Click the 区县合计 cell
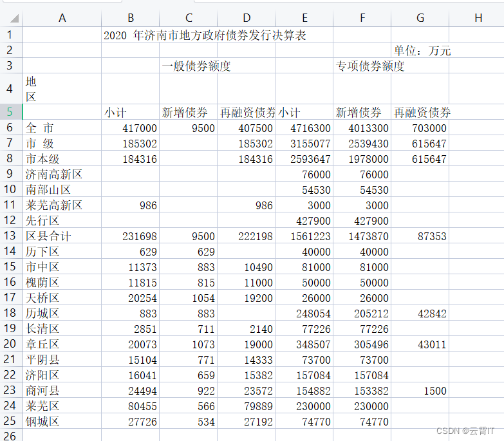Image resolution: width=504 pixels, height=441 pixels. coord(62,236)
